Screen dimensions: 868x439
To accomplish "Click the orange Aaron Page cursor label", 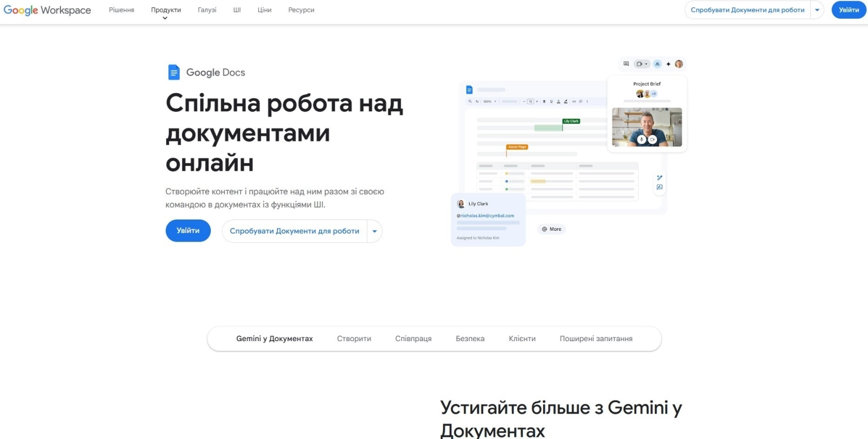I will click(x=517, y=147).
